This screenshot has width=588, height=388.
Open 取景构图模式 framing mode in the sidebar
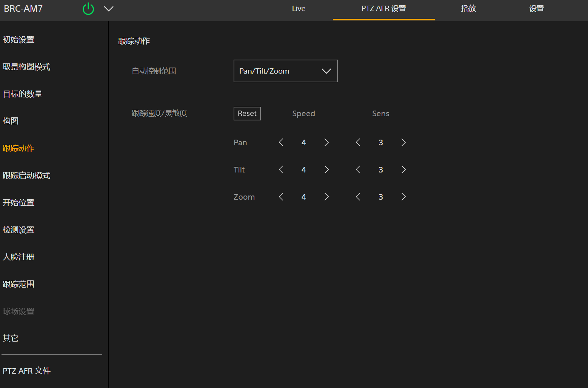[x=26, y=67]
